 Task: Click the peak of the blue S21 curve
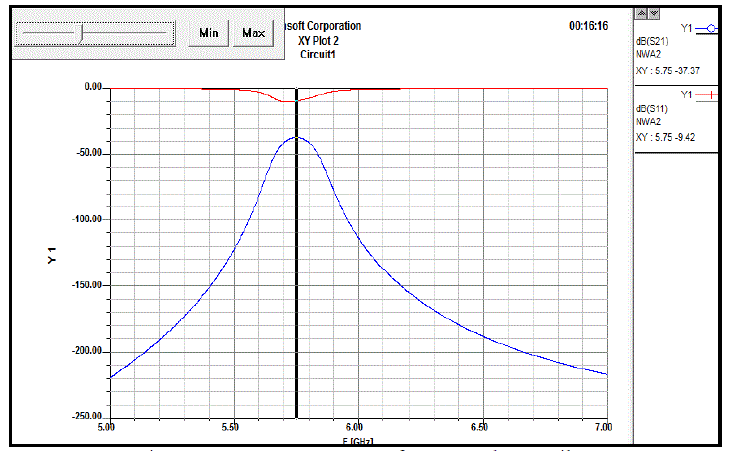point(296,138)
